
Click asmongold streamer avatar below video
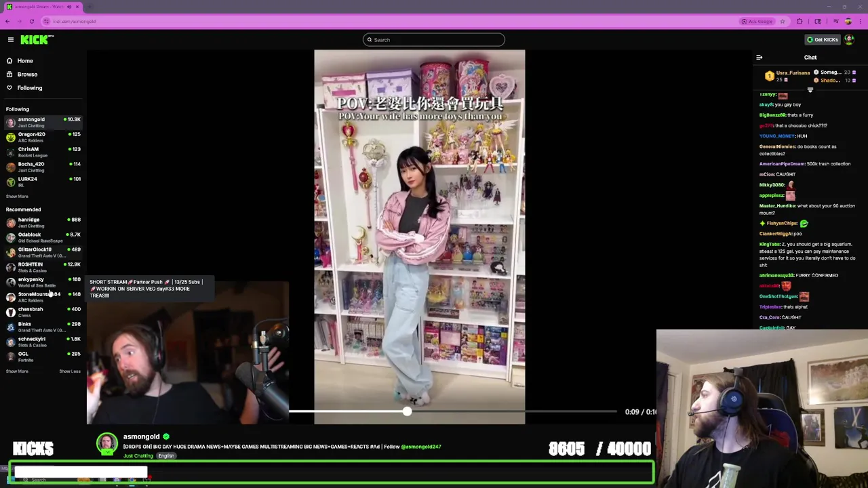coord(106,444)
